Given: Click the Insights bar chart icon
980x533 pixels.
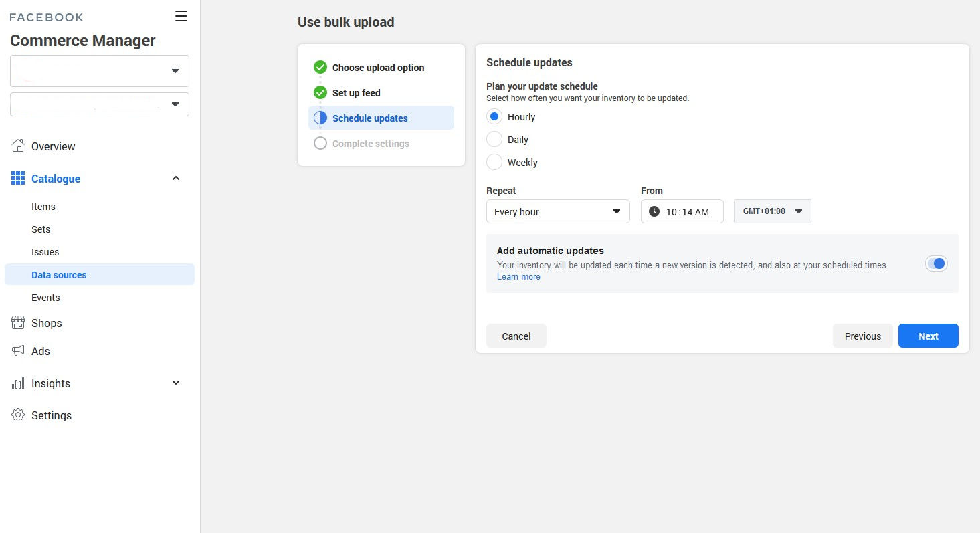Looking at the screenshot, I should point(18,383).
